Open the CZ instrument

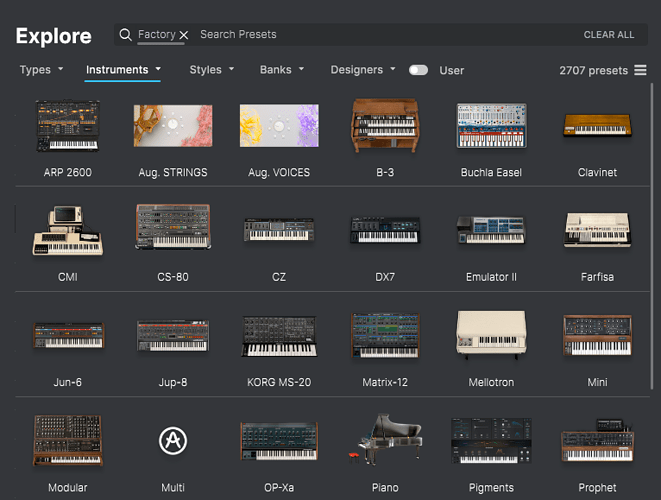coord(279,230)
